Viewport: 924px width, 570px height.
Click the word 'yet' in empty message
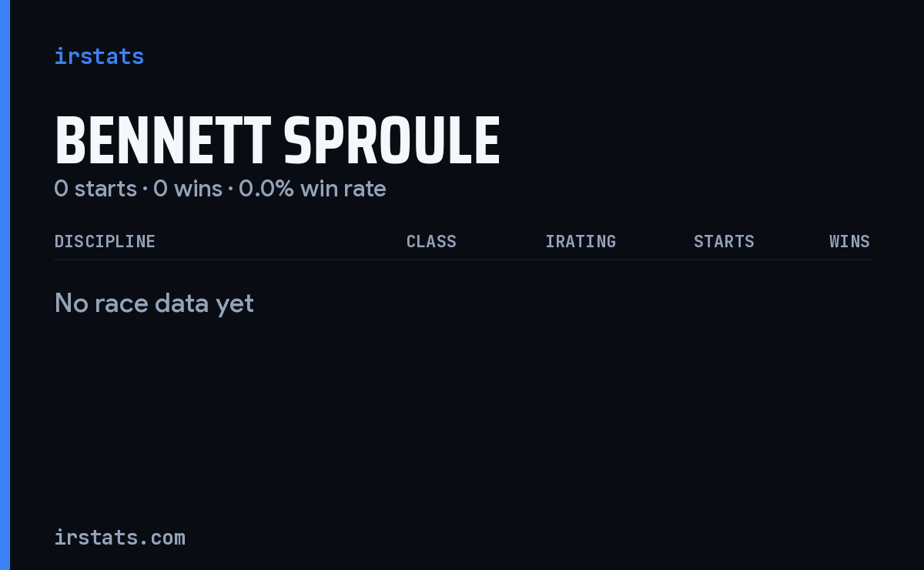coord(235,304)
